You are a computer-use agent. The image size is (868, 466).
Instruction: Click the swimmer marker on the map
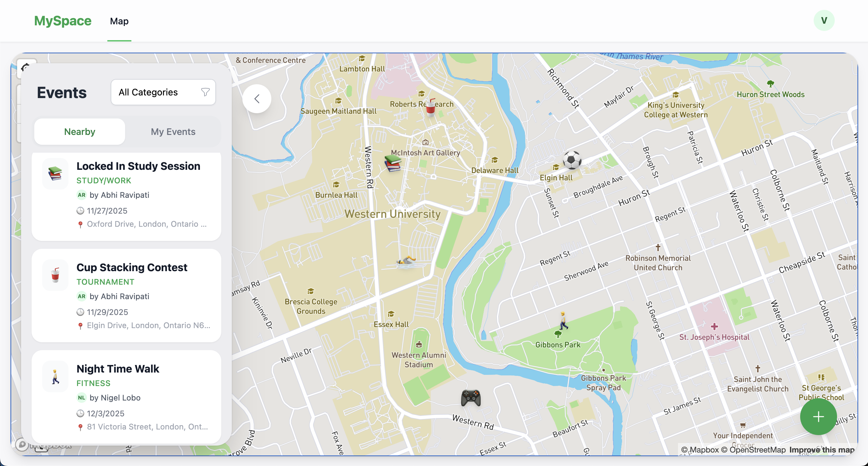point(406,262)
